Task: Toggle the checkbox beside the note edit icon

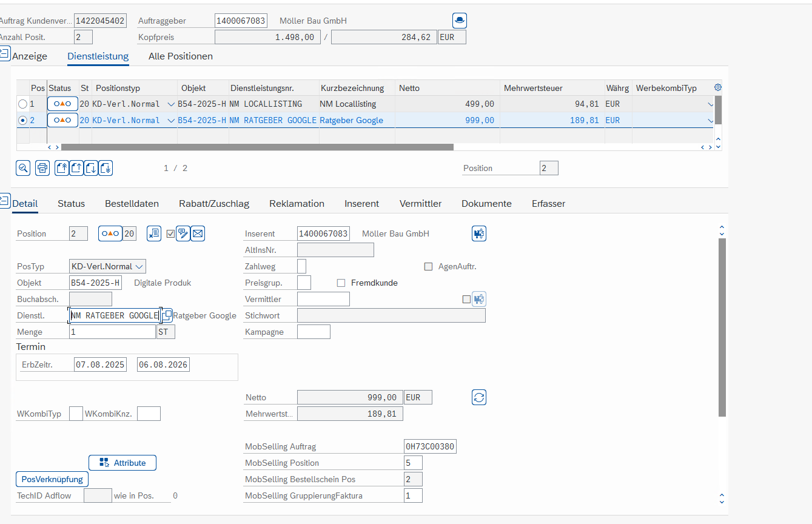Action: click(170, 233)
